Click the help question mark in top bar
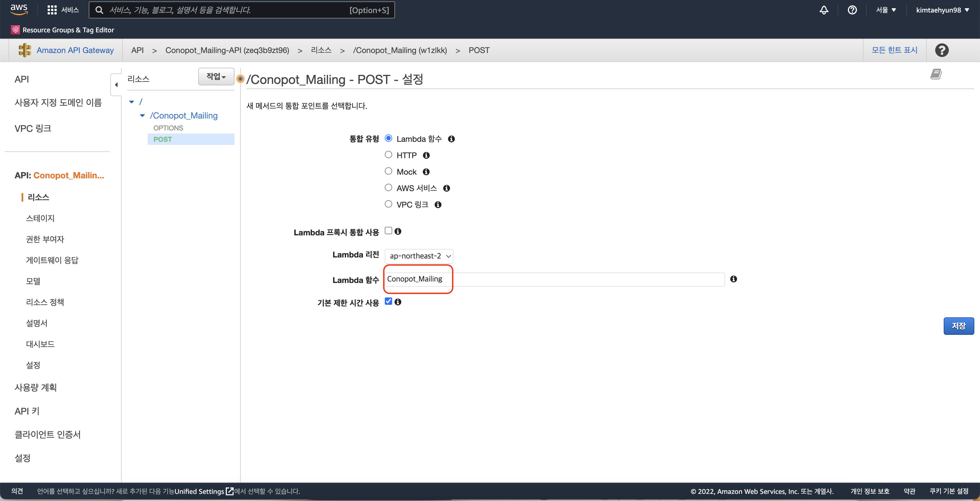This screenshot has width=980, height=501. pos(852,10)
